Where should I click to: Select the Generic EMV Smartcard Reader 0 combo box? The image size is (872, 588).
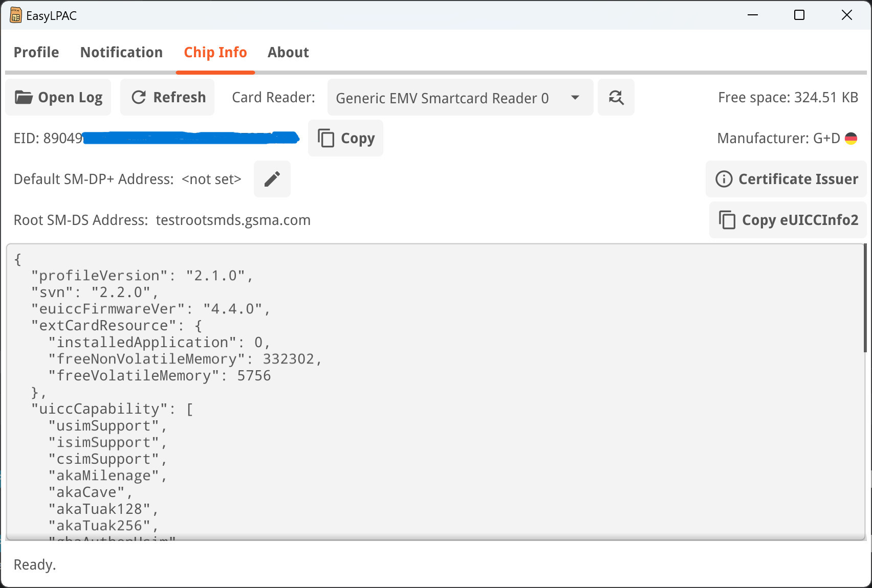pyautogui.click(x=442, y=98)
